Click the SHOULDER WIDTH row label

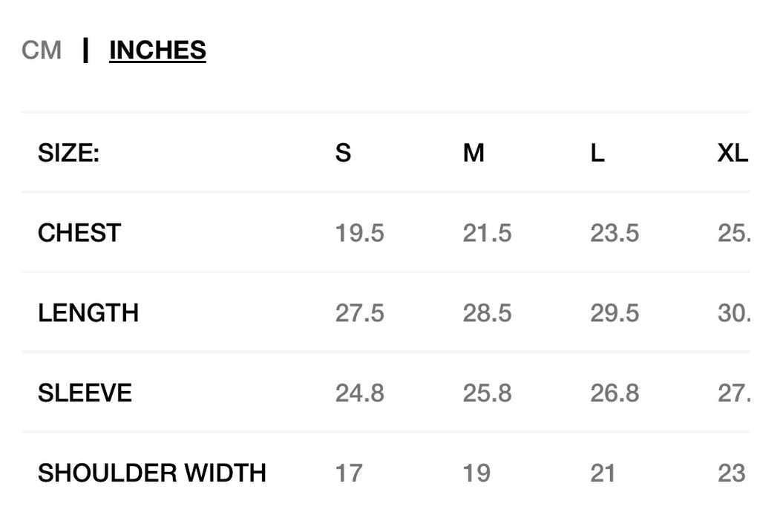pyautogui.click(x=152, y=473)
